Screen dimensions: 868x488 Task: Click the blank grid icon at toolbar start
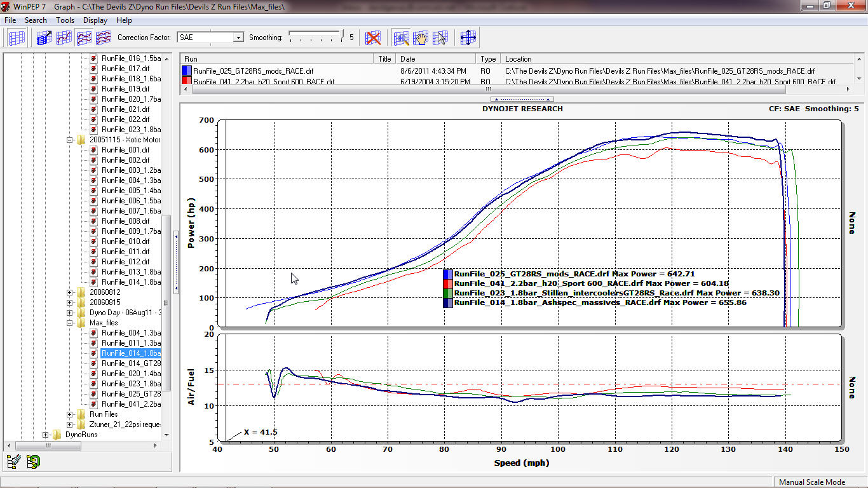[x=17, y=38]
